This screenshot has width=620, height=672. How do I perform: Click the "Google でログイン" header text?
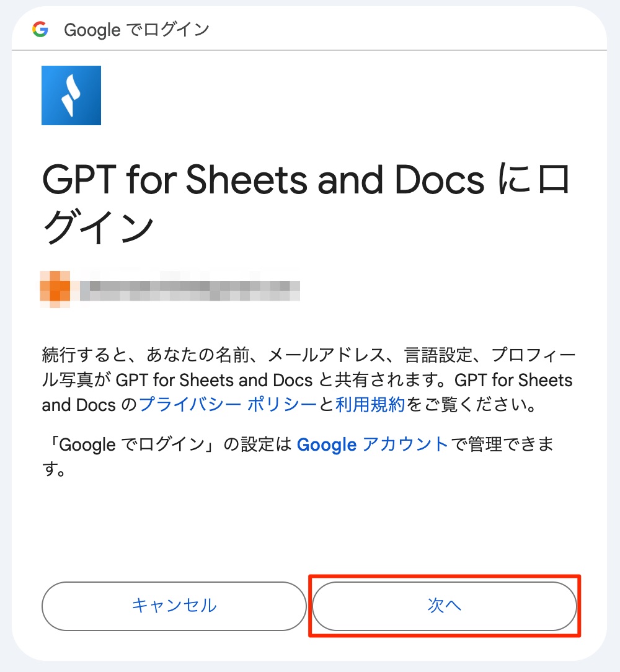tap(136, 29)
